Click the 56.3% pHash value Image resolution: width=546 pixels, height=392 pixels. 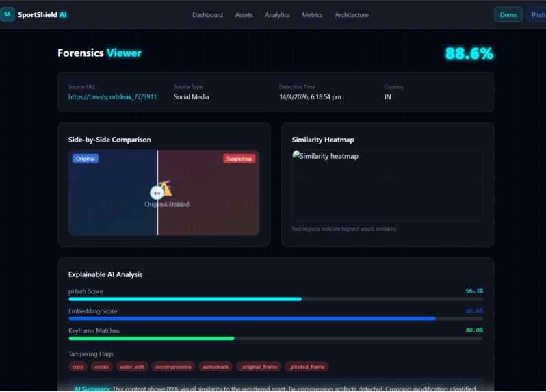pos(474,291)
